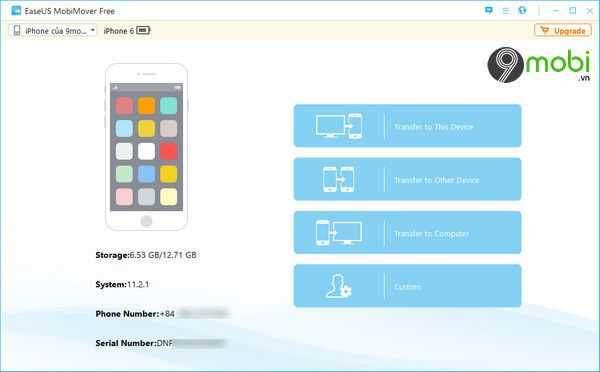Click the EaseUS MobiMover app logo
The height and width of the screenshot is (372, 600).
pos(16,11)
